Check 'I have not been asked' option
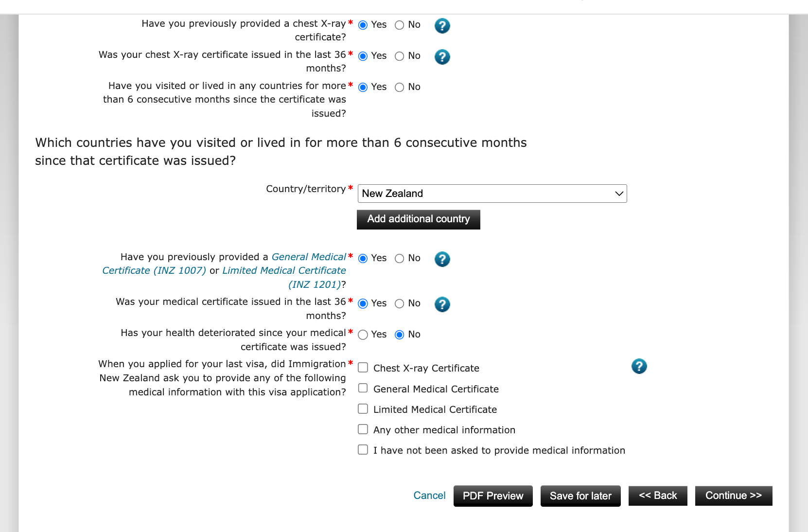Screen dimensions: 808x532 (363, 450)
